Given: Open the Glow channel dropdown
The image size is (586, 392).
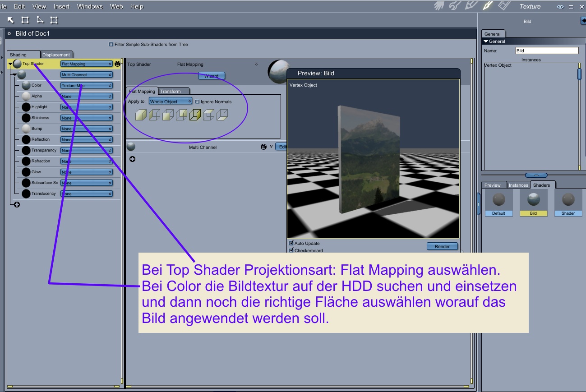Looking at the screenshot, I should pyautogui.click(x=87, y=172).
